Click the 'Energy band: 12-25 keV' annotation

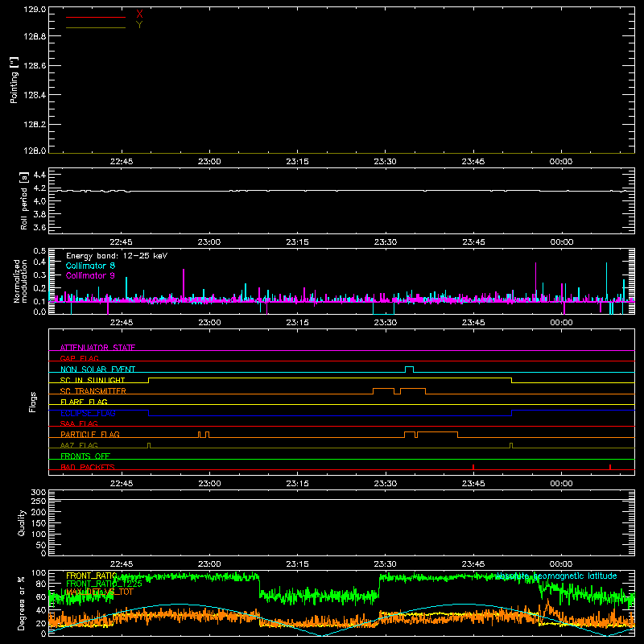pos(117,256)
